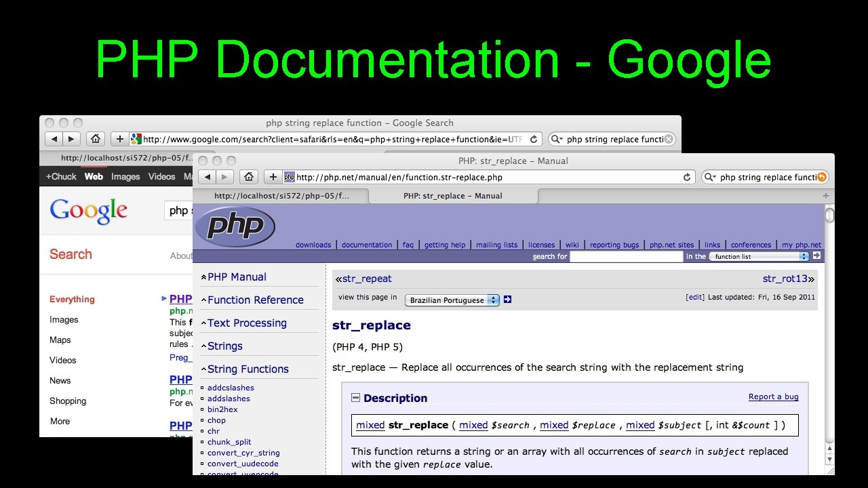This screenshot has height=488, width=868.
Task: Reload the Google search results page
Action: (534, 140)
